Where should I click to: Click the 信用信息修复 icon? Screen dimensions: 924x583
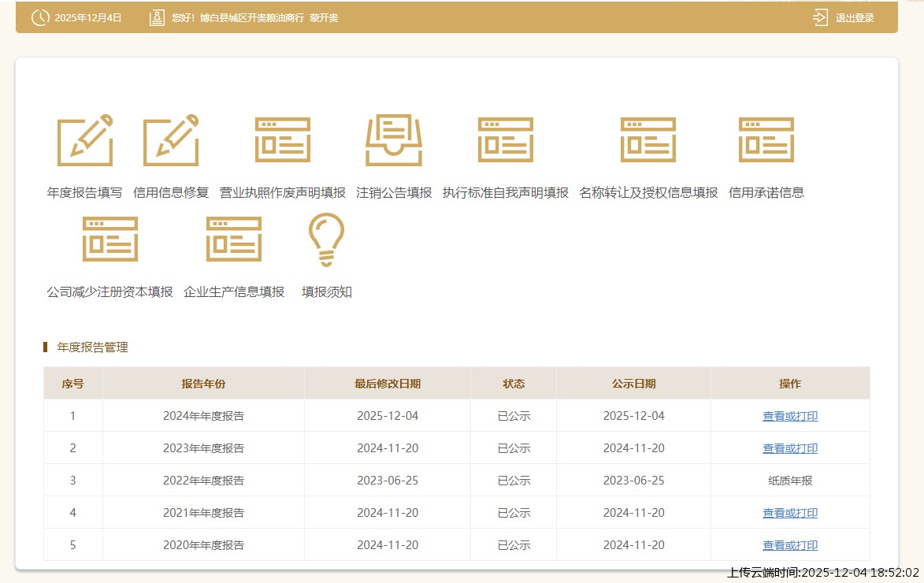[x=171, y=140]
